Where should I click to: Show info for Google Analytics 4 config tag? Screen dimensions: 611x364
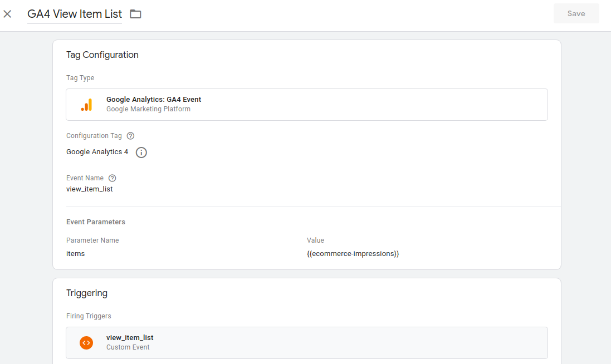coord(141,153)
